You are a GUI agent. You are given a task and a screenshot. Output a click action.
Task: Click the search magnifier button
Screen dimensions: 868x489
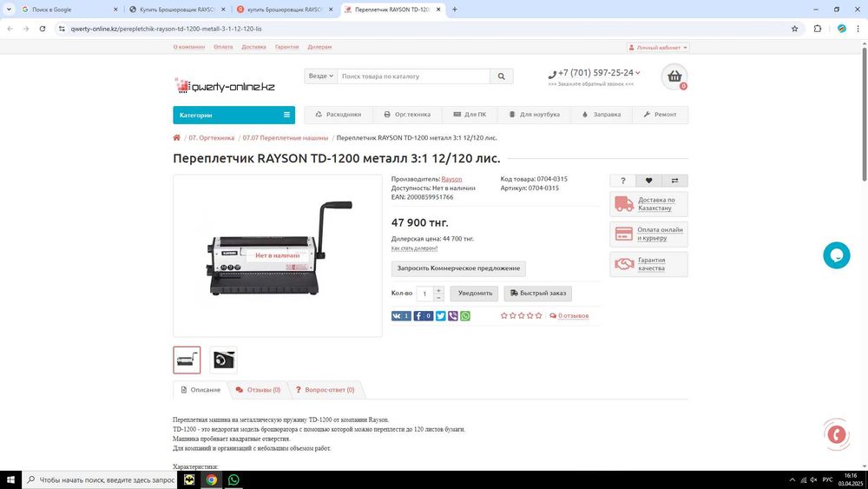click(501, 76)
